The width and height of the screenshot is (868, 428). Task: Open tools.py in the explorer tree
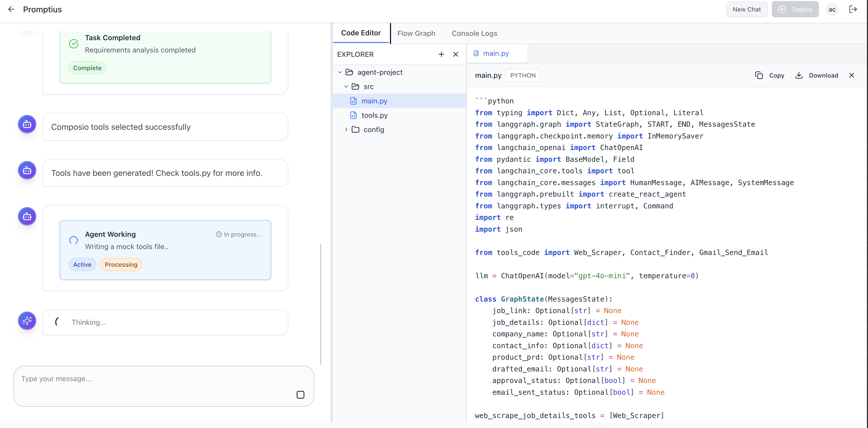pos(374,115)
